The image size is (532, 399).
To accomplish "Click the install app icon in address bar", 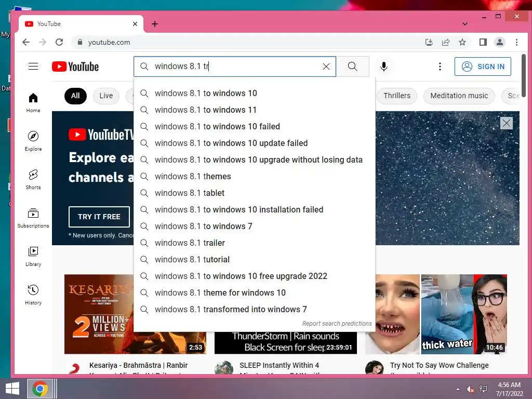I will click(429, 42).
